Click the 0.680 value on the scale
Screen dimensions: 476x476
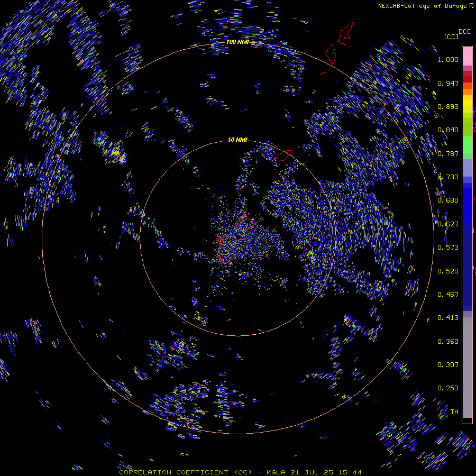(448, 200)
